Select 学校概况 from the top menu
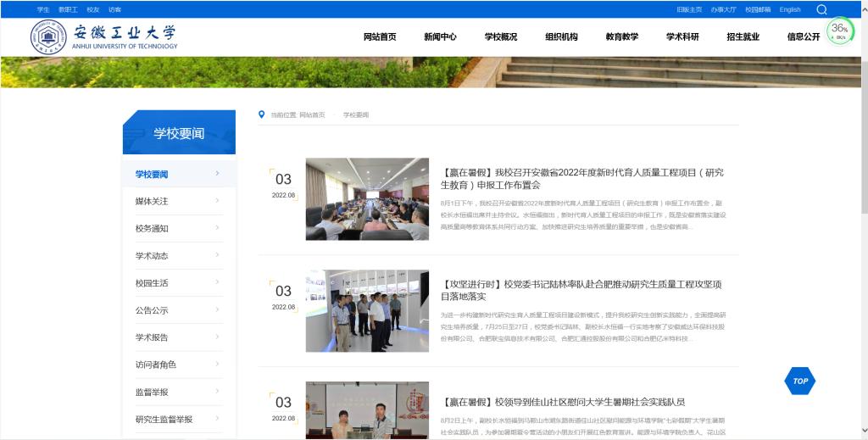This screenshot has width=868, height=440. click(x=501, y=37)
